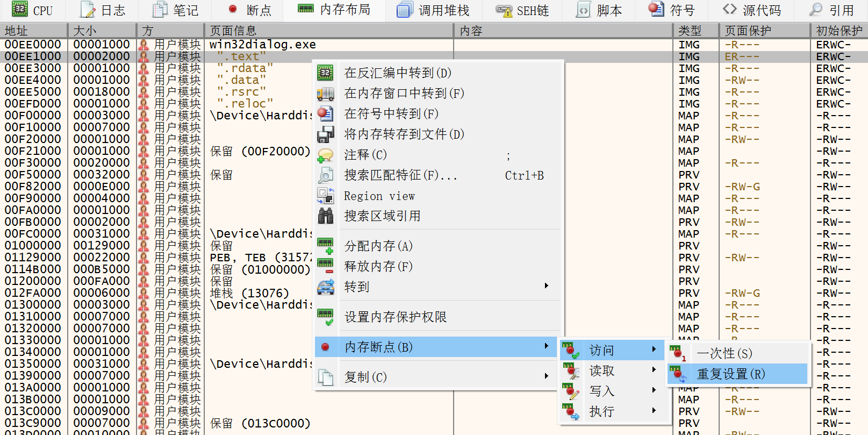Click the 在内存窗口中转到 truck icon

pos(325,94)
